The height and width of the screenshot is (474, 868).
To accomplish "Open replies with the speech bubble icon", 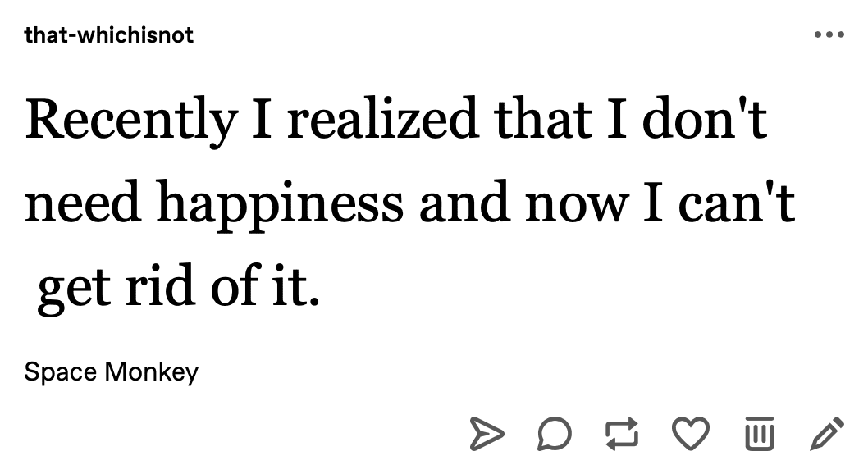I will click(554, 434).
